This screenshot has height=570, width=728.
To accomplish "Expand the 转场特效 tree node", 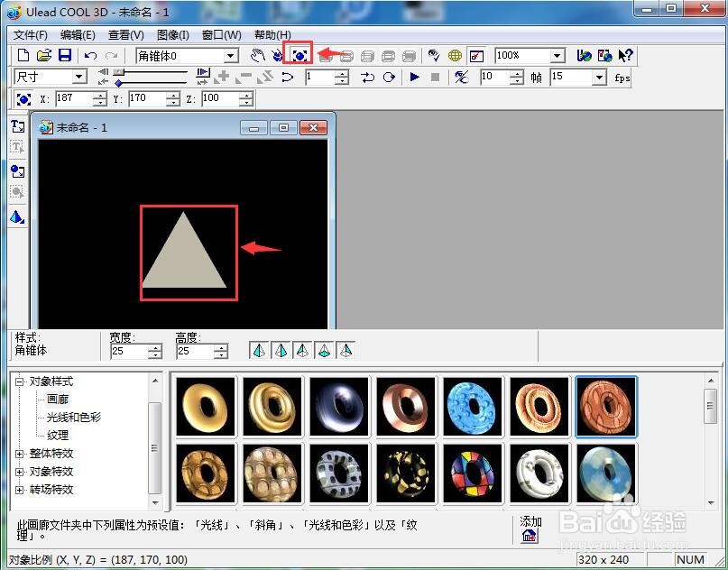I will (19, 490).
